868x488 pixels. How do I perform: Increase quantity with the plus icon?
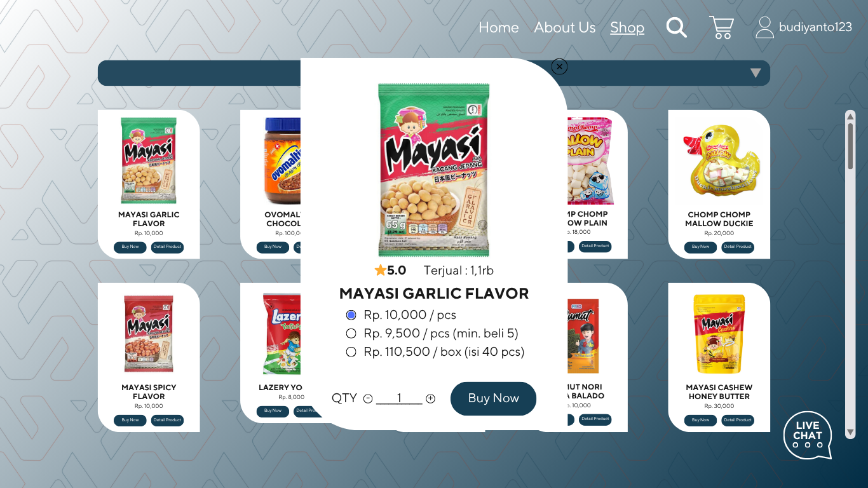coord(430,398)
